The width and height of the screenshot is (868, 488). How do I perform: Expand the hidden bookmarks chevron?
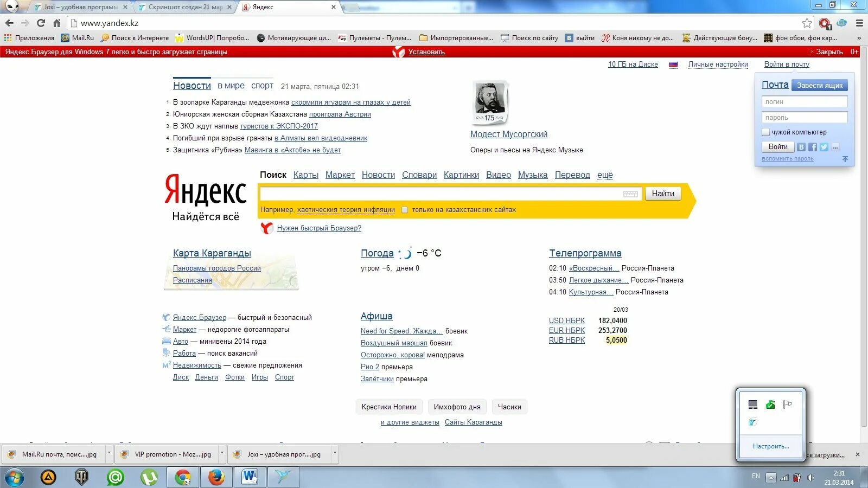point(859,38)
